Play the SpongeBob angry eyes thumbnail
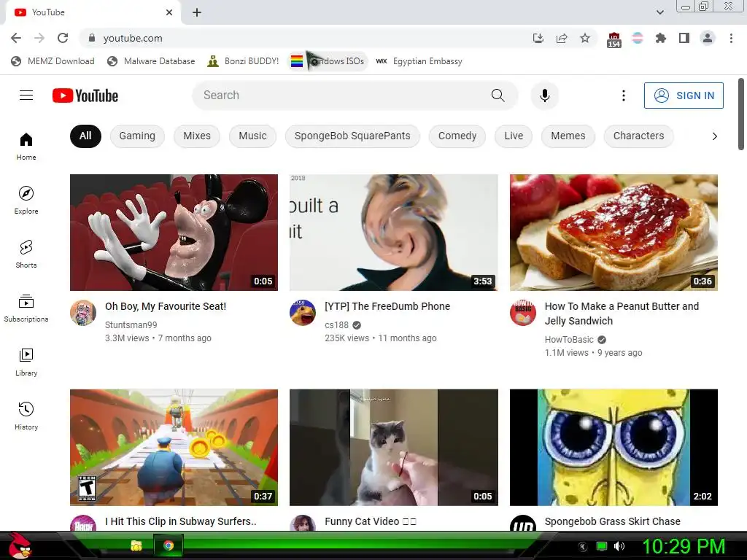This screenshot has height=560, width=747. tap(614, 448)
